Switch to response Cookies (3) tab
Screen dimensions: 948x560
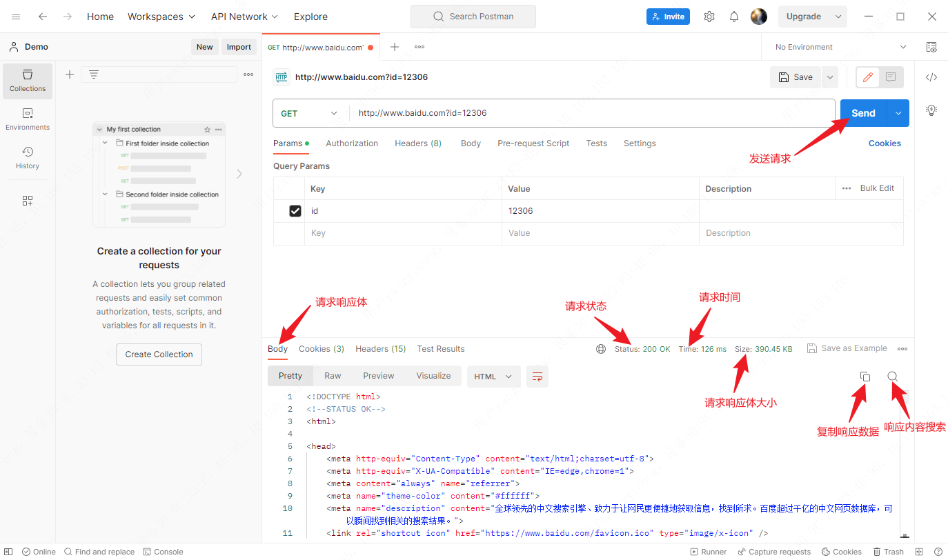(x=322, y=349)
